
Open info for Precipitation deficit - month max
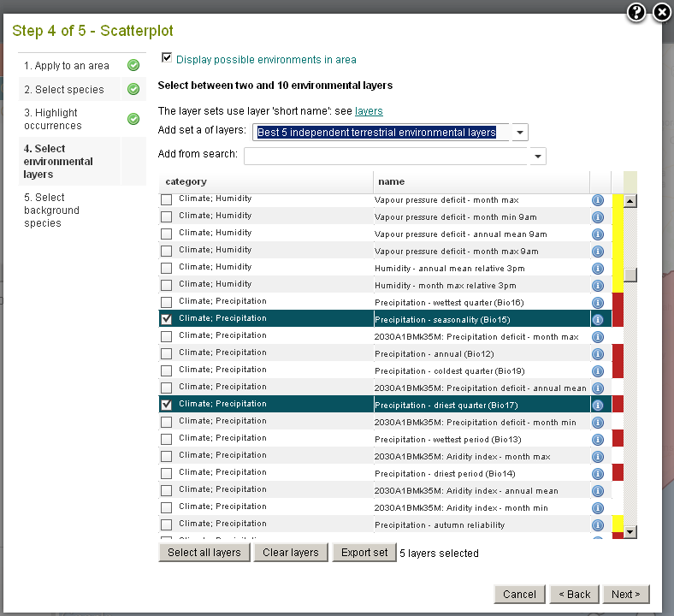pyautogui.click(x=598, y=337)
